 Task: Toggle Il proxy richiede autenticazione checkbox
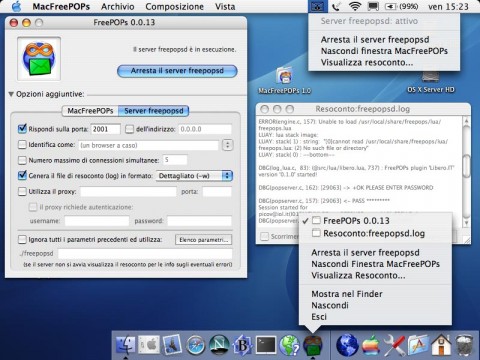point(33,207)
